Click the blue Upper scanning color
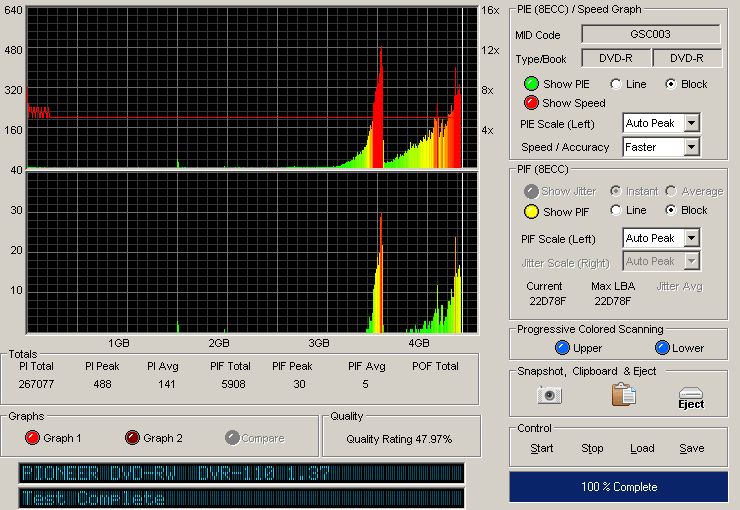Viewport: 740px width, 510px height. click(562, 348)
